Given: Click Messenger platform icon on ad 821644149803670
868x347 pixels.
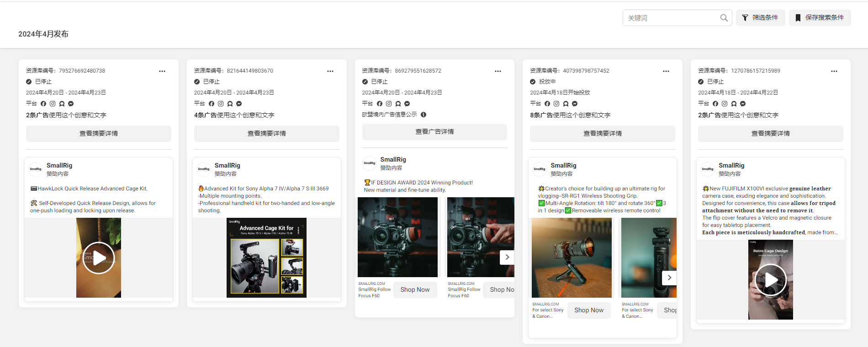Looking at the screenshot, I should [239, 104].
